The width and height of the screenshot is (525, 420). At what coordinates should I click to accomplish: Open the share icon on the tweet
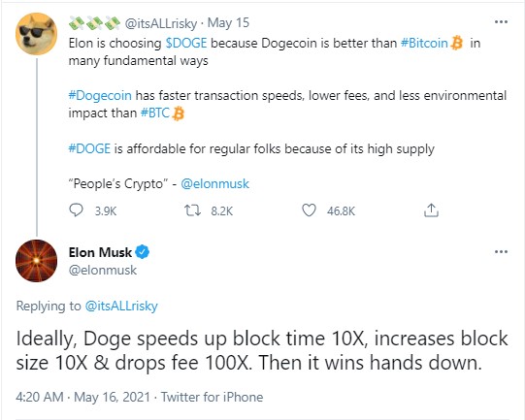(x=431, y=210)
